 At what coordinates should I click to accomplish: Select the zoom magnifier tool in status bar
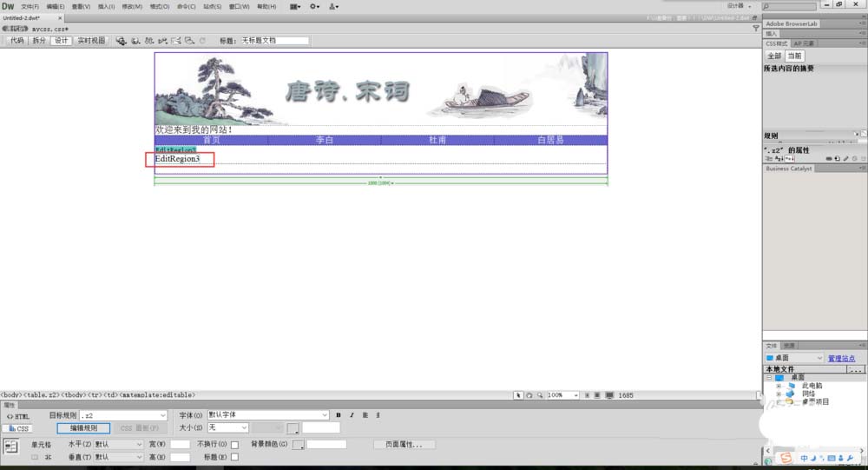pyautogui.click(x=539, y=395)
